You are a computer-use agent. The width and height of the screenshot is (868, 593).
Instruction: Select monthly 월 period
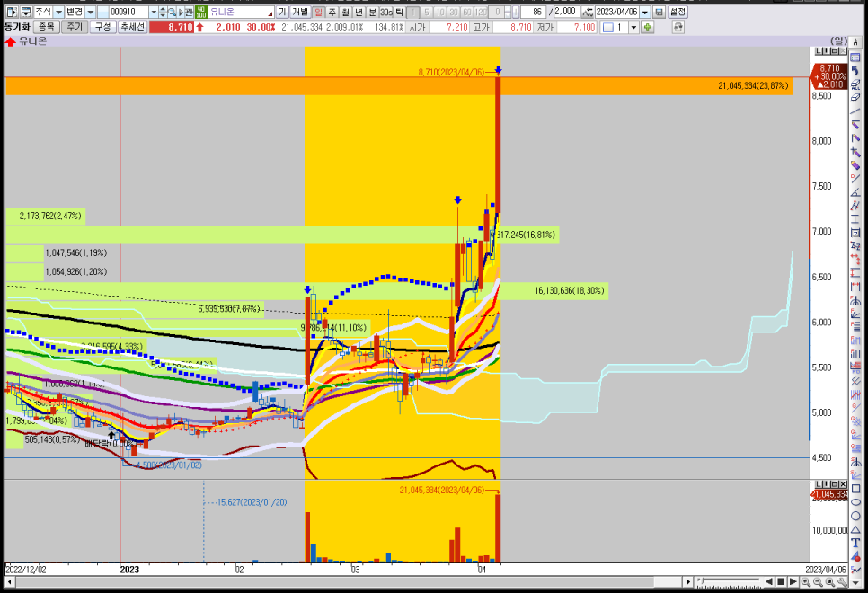point(345,12)
